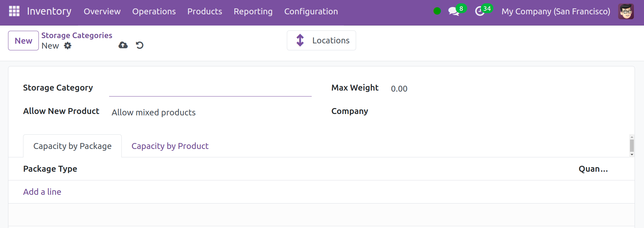Screen dimensions: 644x228
Task: Click the New record button
Action: [23, 41]
